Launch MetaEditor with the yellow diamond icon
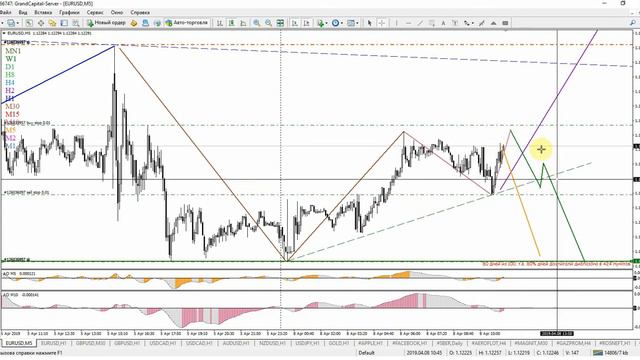The width and height of the screenshot is (640, 360). coord(133,23)
